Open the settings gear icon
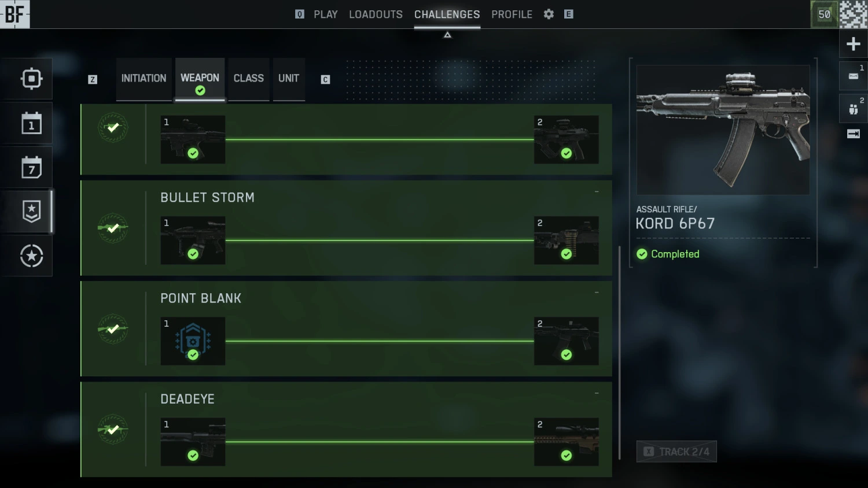868x488 pixels. (x=549, y=14)
